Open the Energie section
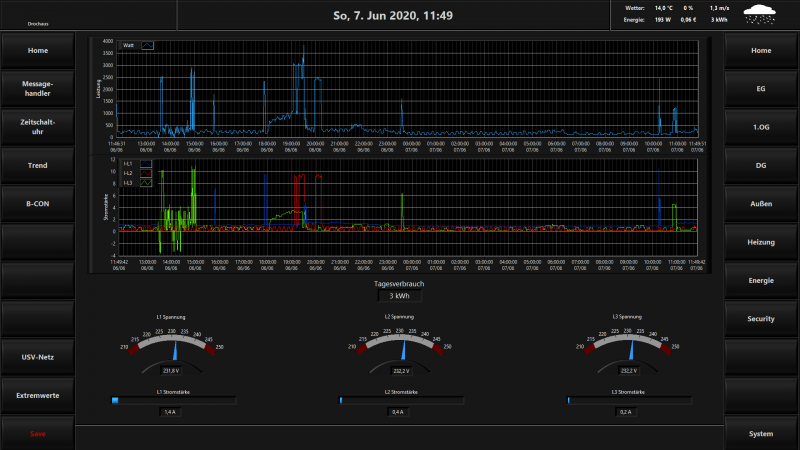The height and width of the screenshot is (450, 800). (761, 281)
